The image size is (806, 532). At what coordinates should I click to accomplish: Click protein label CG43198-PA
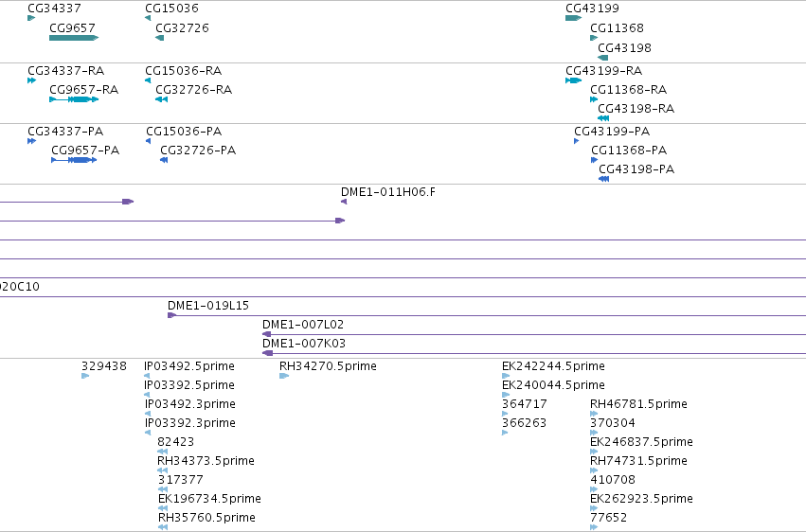[636, 169]
